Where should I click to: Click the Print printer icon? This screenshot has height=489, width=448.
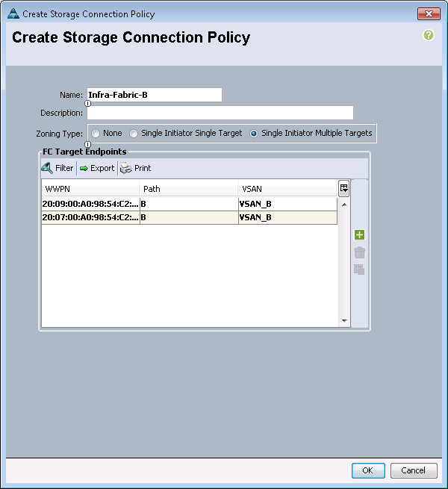(126, 168)
